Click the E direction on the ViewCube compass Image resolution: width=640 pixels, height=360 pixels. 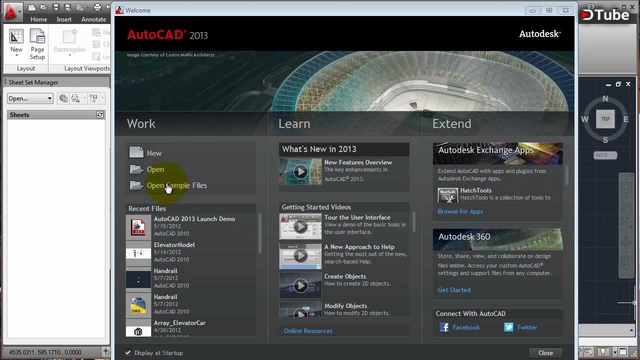[626, 119]
